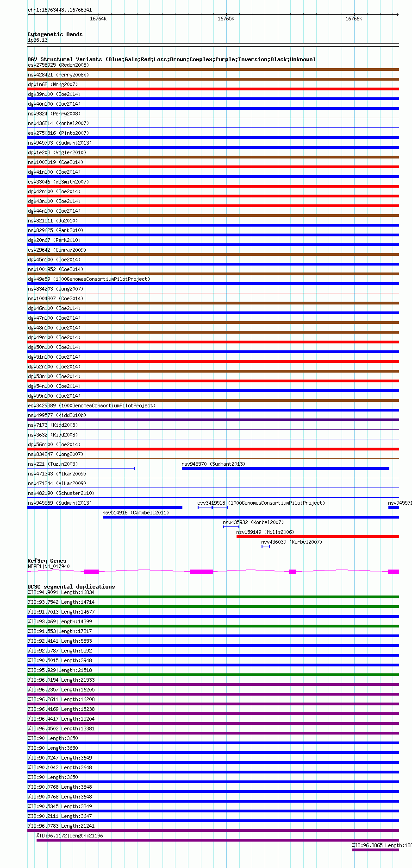This screenshot has height=868, width=412.
Task: Click nsv821511 (Ju2010) label
Action: click(53, 221)
